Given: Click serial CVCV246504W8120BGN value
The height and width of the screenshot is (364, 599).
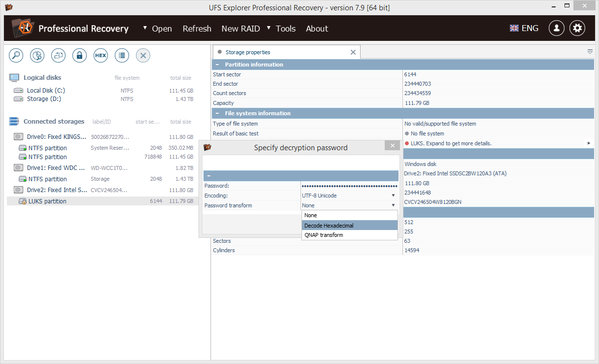Looking at the screenshot, I should coord(433,202).
